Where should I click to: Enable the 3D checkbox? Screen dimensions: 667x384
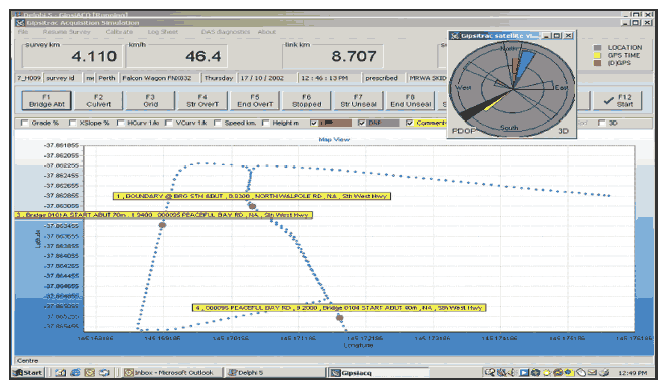click(601, 123)
